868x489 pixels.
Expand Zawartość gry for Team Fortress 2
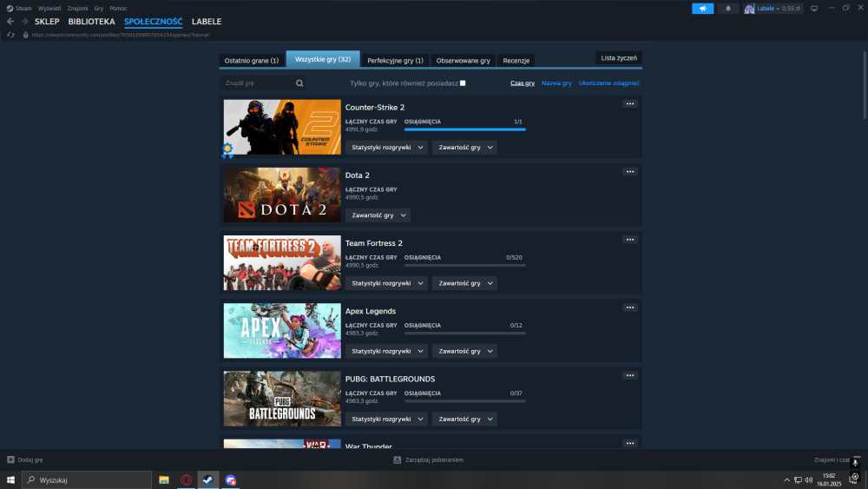point(464,283)
